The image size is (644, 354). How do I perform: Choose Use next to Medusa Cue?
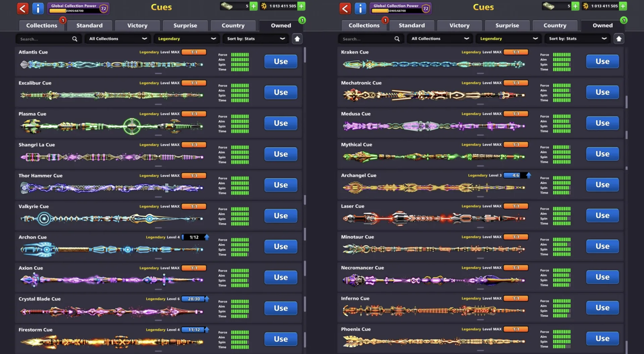(x=602, y=123)
